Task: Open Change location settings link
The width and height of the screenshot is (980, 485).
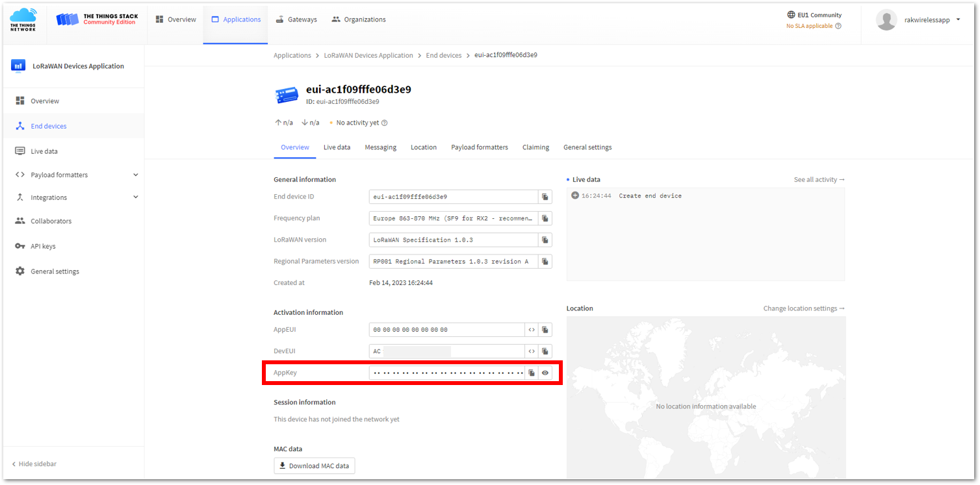Action: [804, 308]
